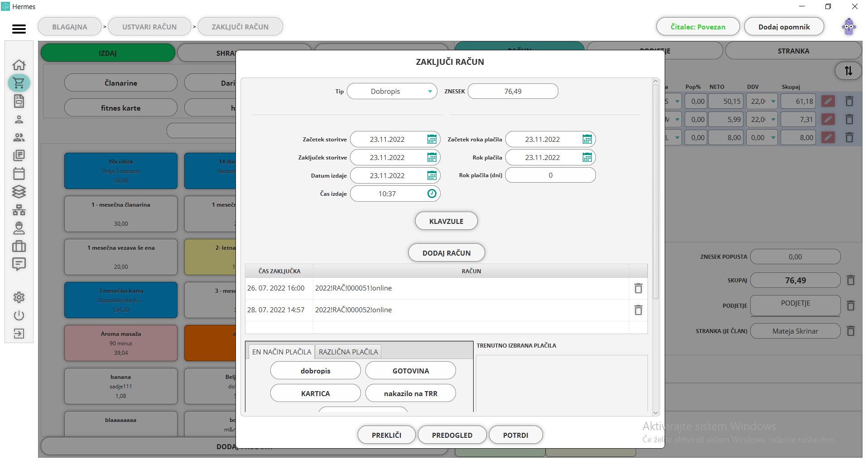Click the power icon in sidebar

click(19, 315)
